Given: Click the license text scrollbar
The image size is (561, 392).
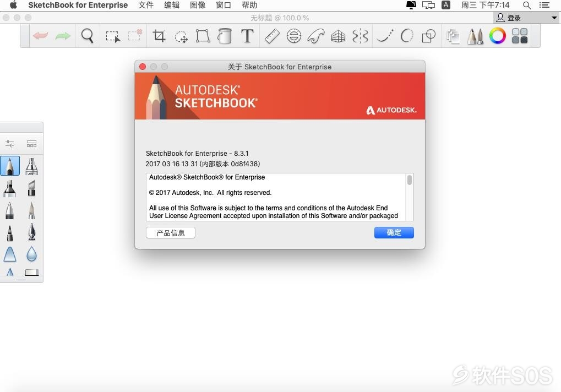Looking at the screenshot, I should click(410, 180).
